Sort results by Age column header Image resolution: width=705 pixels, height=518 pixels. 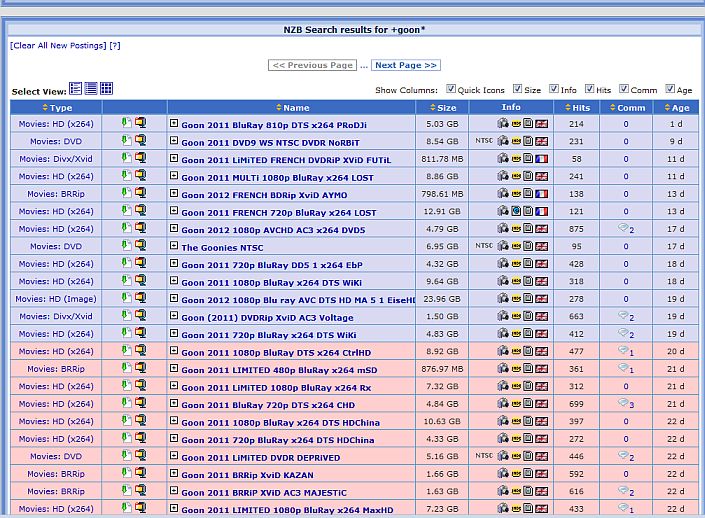point(677,107)
